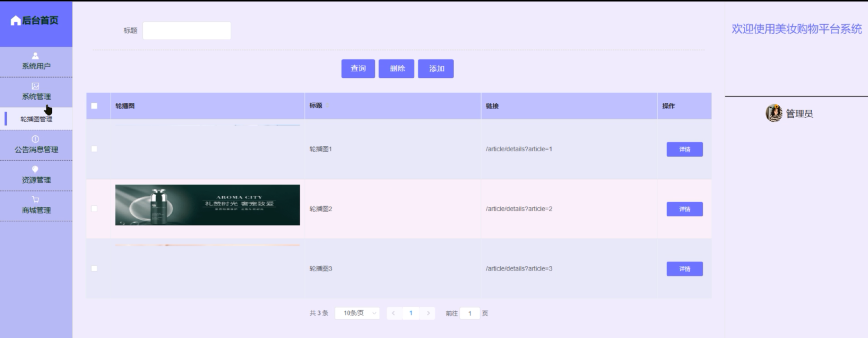Select 轮播图管理 submenu item
Viewport: 868px width, 338px height.
click(x=36, y=119)
